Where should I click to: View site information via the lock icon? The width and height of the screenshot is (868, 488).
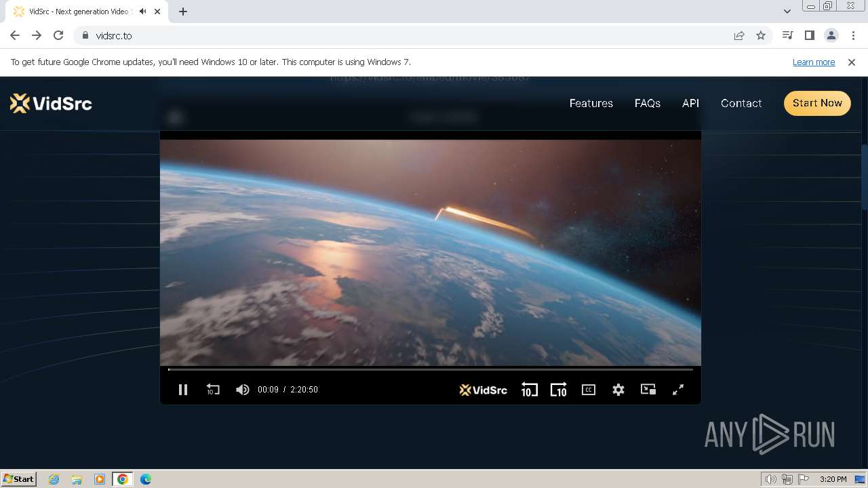85,35
